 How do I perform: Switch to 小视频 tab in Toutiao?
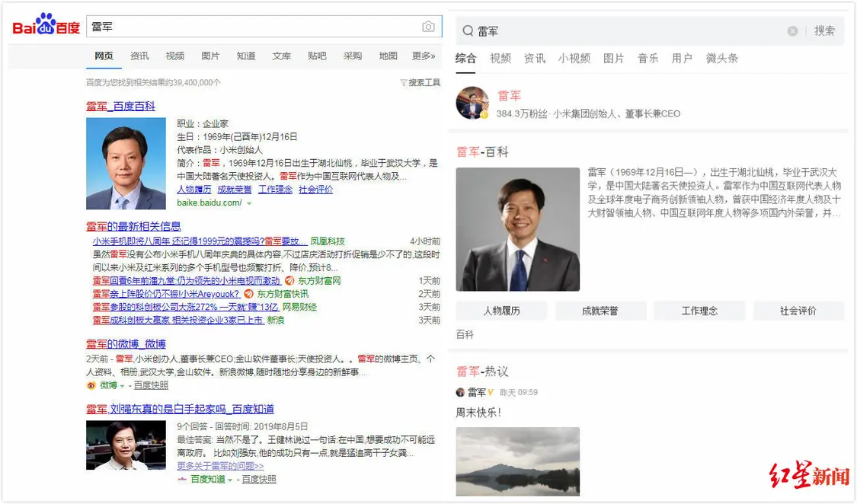(574, 59)
